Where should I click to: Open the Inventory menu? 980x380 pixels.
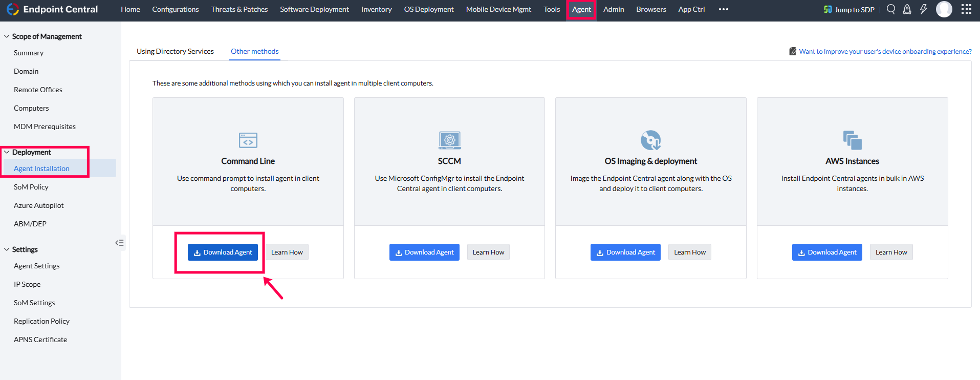pyautogui.click(x=377, y=9)
